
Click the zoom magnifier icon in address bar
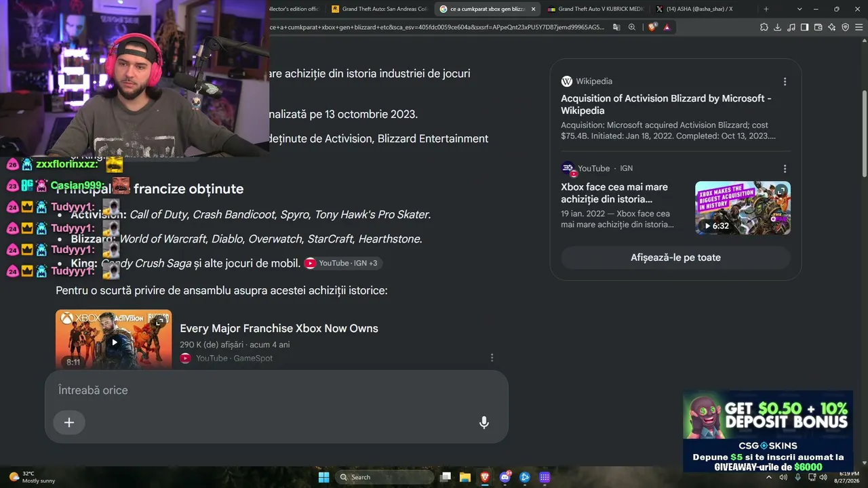click(632, 27)
